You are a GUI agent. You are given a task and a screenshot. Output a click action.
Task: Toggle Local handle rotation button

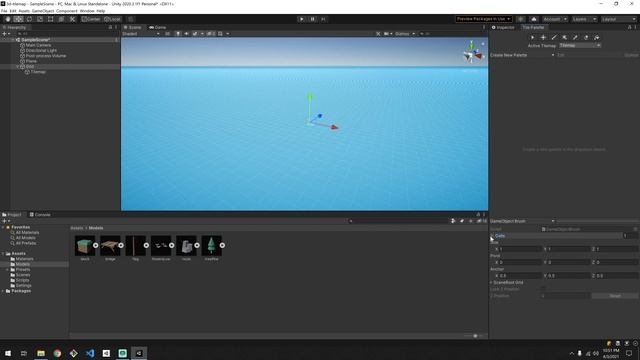[x=112, y=19]
